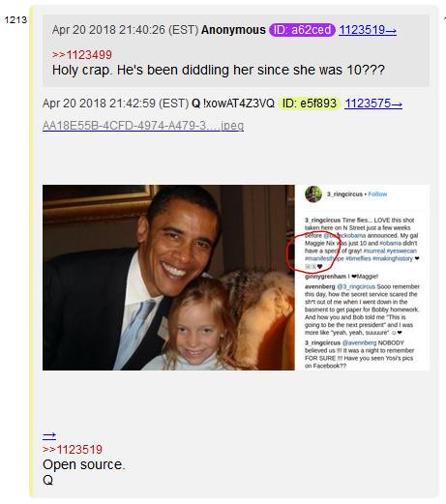Image resolution: width=446 pixels, height=504 pixels.
Task: Click the yellow ID: e5f893 badge
Action: [x=310, y=104]
